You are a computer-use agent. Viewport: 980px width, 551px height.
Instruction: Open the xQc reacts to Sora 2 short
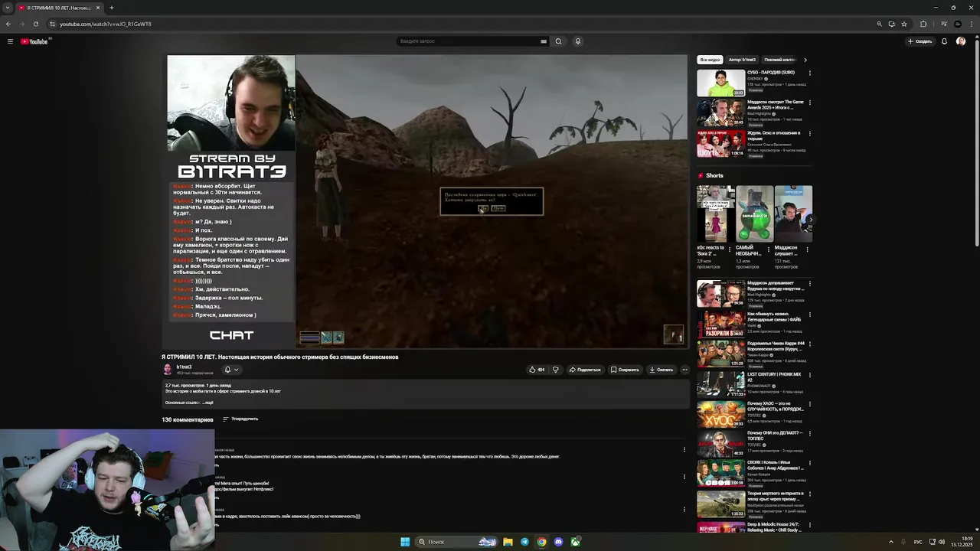[x=716, y=214]
